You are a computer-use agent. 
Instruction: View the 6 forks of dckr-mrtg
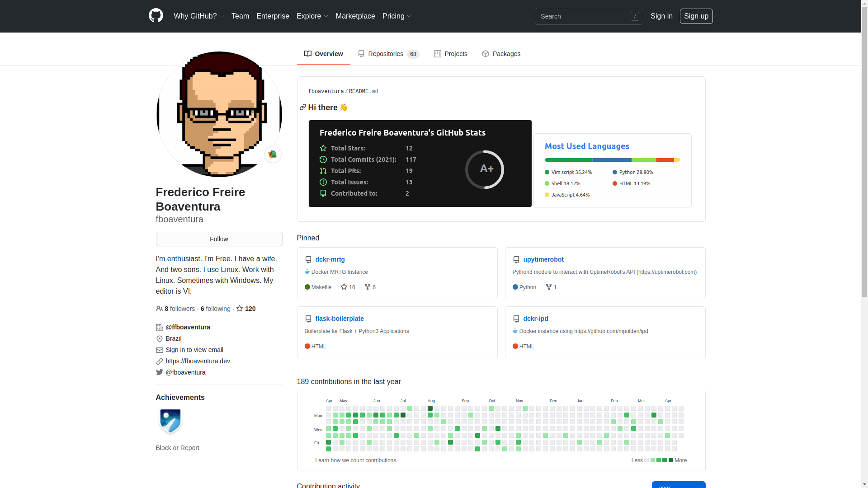tap(370, 287)
